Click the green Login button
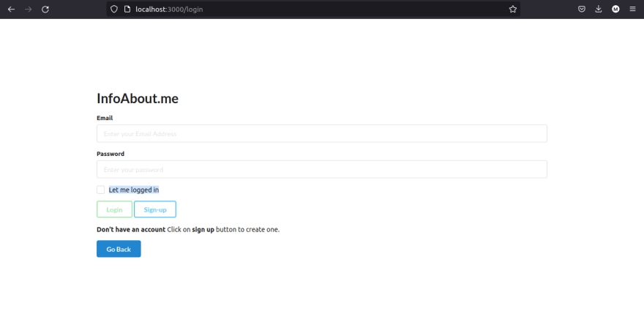 (114, 209)
